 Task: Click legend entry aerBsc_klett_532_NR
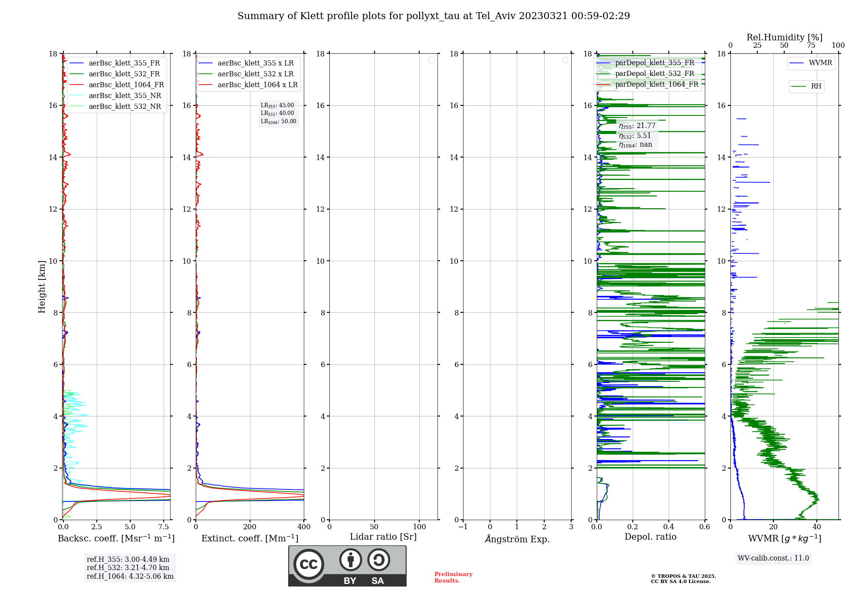(115, 106)
